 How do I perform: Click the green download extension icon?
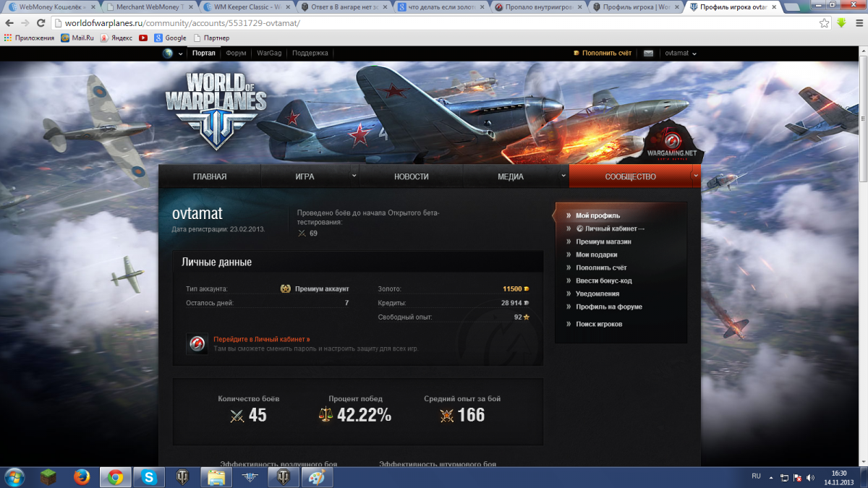click(x=841, y=23)
